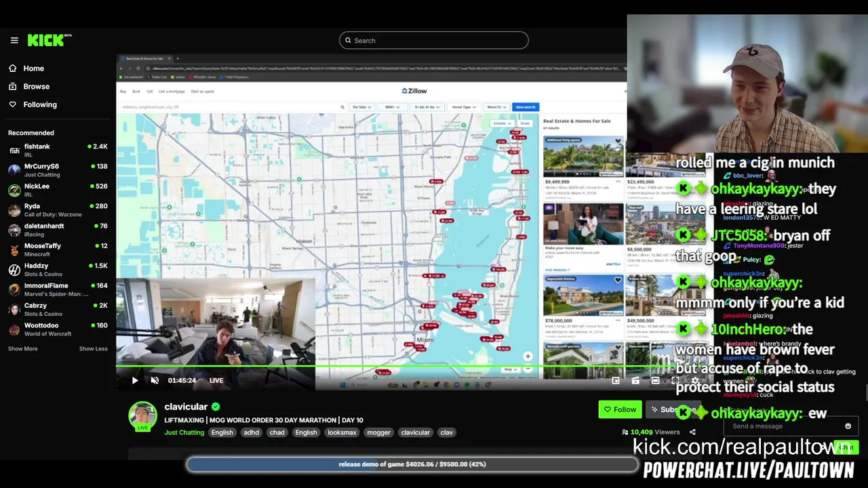Open the For Sale filter dropdown

[x=363, y=107]
